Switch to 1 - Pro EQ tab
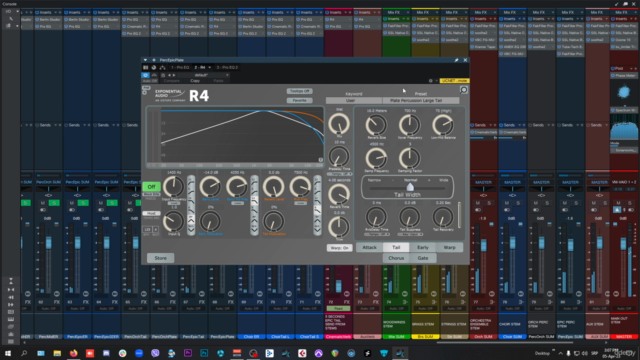640x360 pixels. point(180,67)
